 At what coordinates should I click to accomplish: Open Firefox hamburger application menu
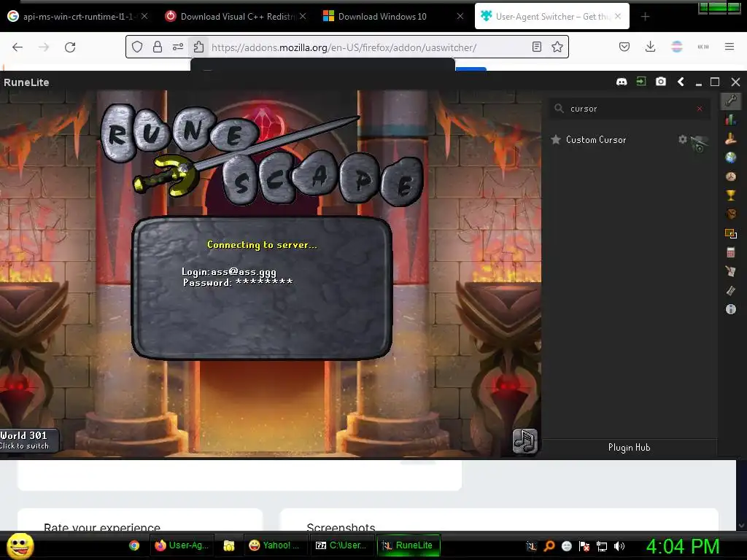(x=729, y=47)
